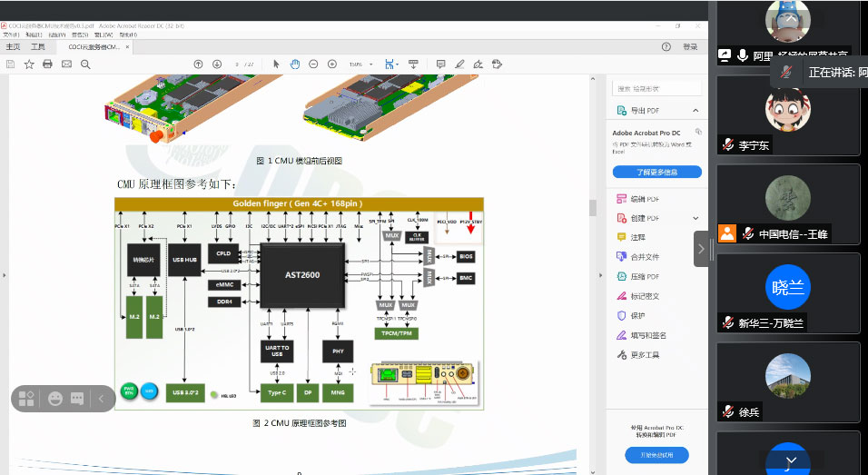
Task: Go to next page with the down arrow
Action: pyautogui.click(x=217, y=64)
